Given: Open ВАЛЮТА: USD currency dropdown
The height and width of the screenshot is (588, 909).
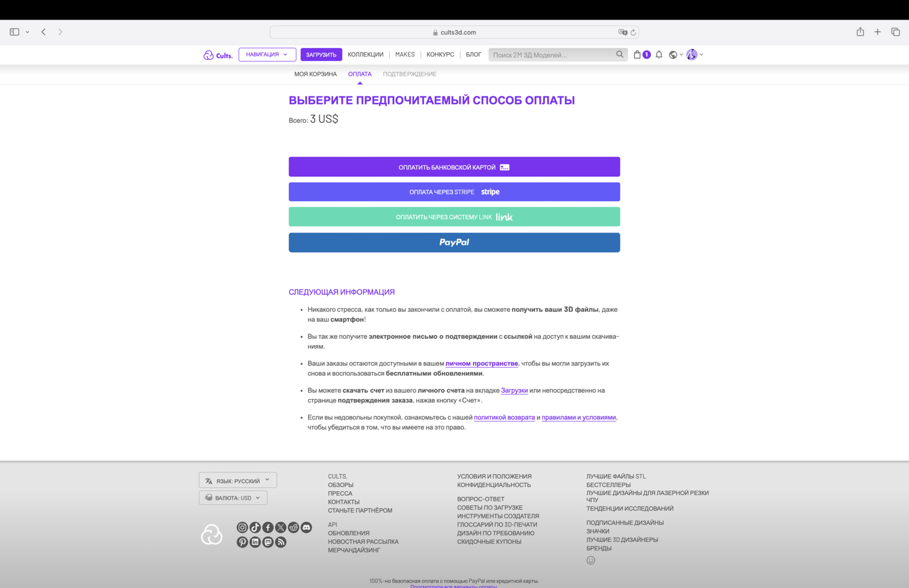Looking at the screenshot, I should [233, 498].
